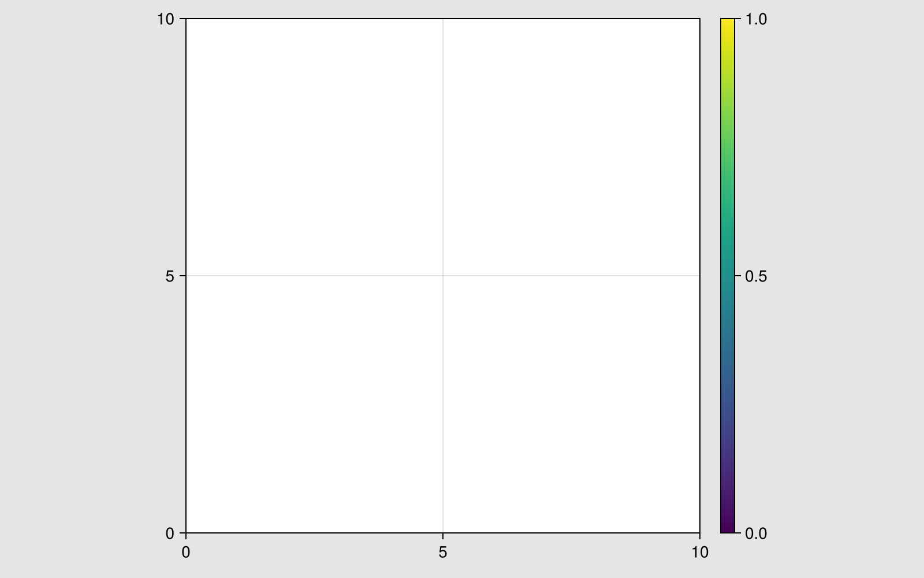Click the center of the lower-right plot quadrant

pos(571,404)
